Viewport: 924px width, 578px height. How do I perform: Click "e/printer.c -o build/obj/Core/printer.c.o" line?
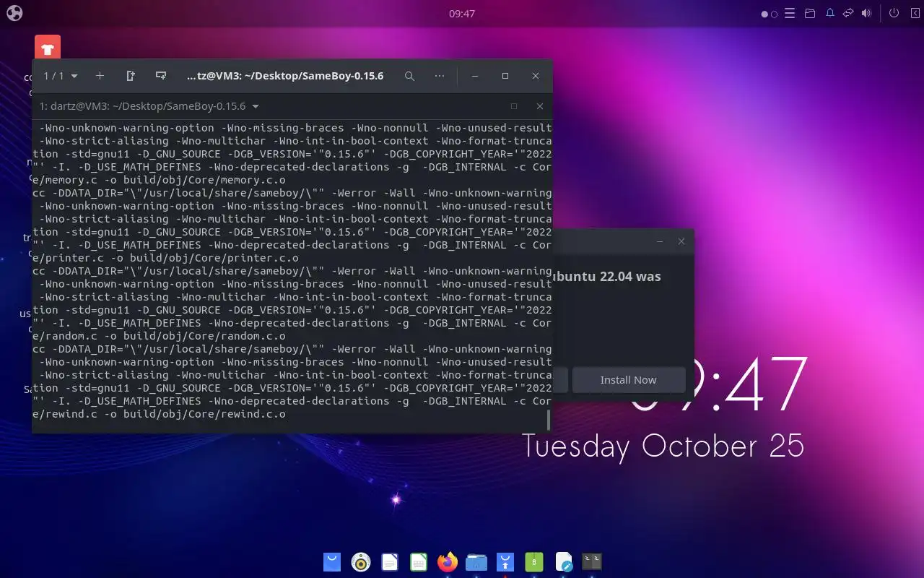tap(166, 258)
